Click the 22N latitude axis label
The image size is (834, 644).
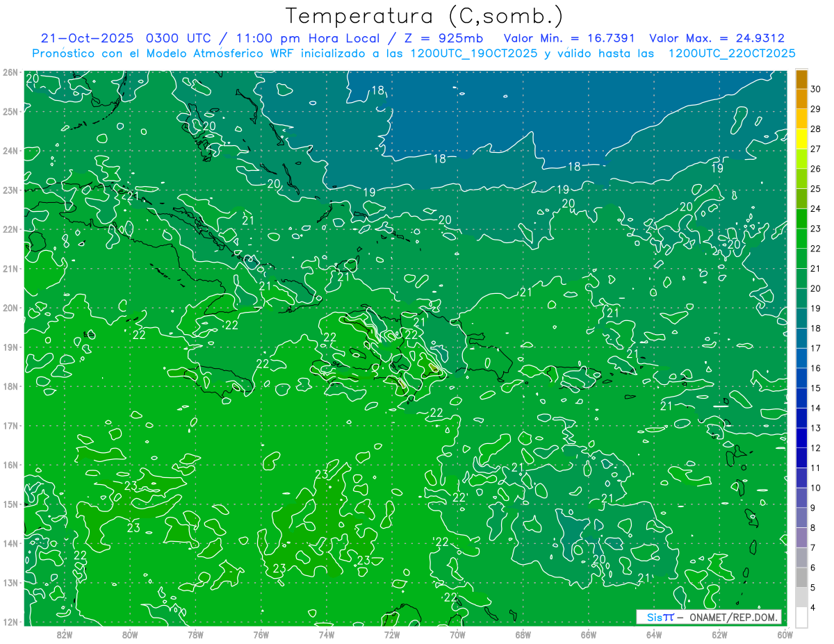[x=10, y=229]
